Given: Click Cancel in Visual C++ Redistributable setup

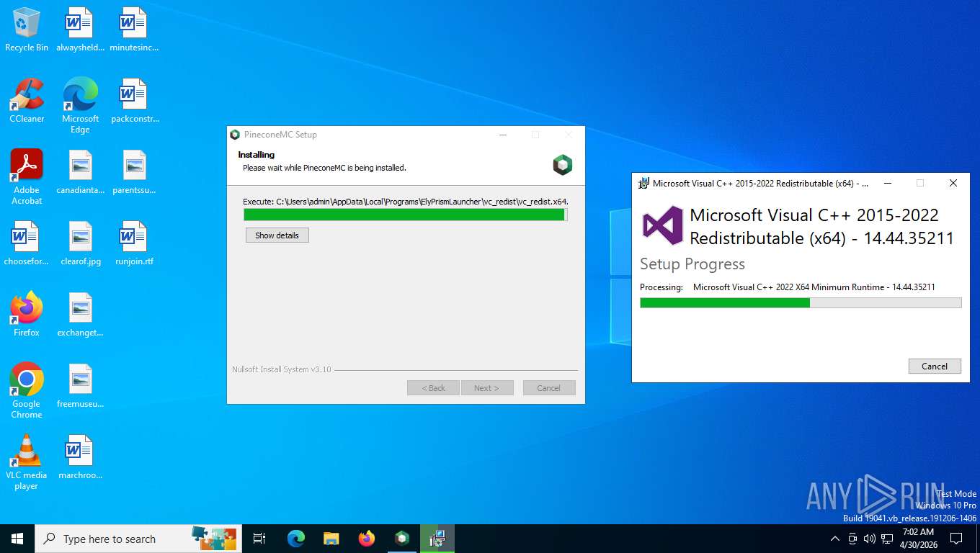Looking at the screenshot, I should coord(935,366).
